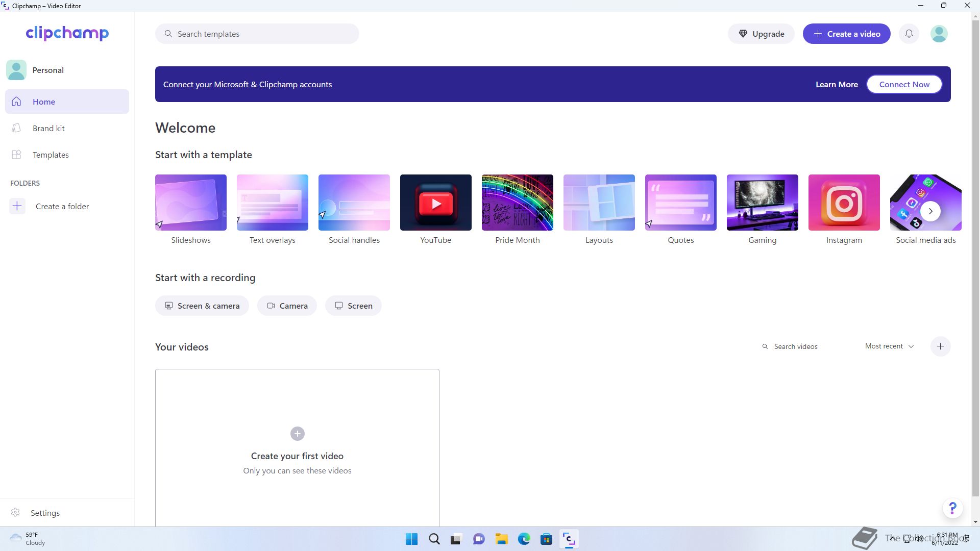Open Templates in the sidebar
Screen dimensions: 980x551
(x=67, y=155)
